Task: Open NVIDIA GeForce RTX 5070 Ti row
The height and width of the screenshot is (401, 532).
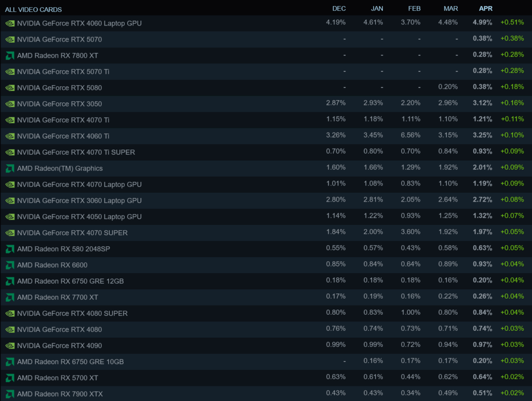Action: pos(63,72)
